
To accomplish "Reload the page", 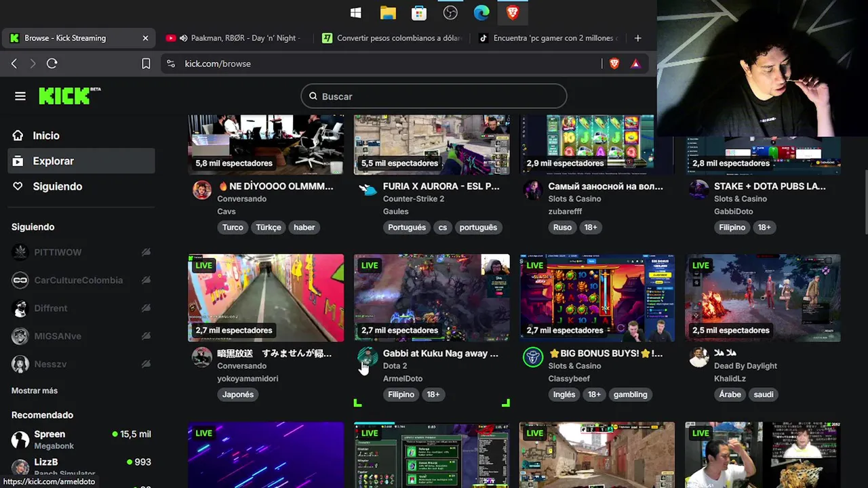I will coord(52,64).
